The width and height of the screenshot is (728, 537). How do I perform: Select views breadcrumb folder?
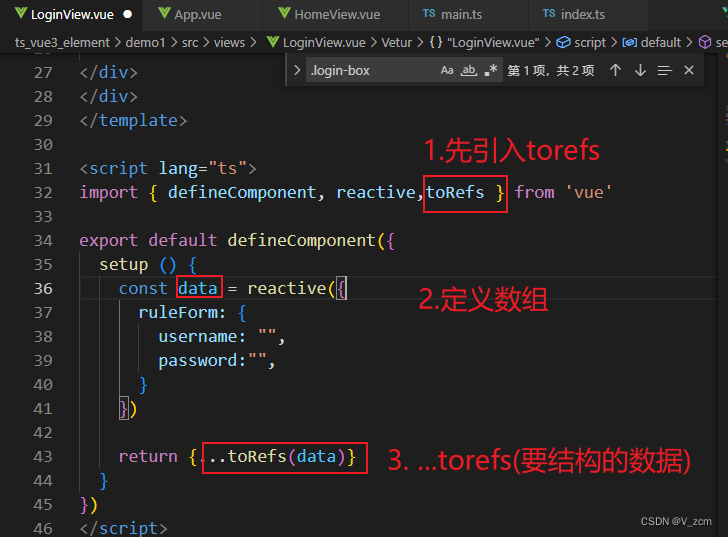coord(229,43)
